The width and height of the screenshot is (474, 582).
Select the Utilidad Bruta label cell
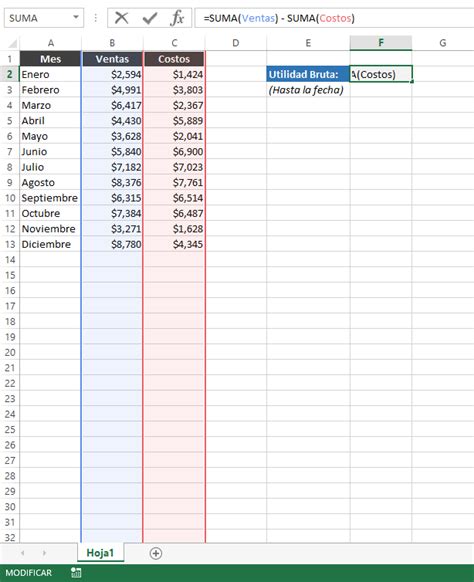[x=308, y=74]
